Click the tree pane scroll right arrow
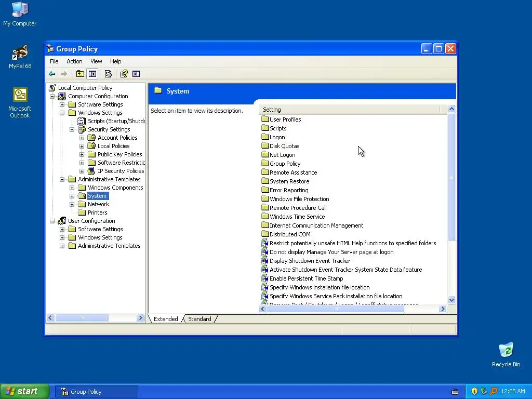This screenshot has width=532, height=399. pyautogui.click(x=140, y=317)
